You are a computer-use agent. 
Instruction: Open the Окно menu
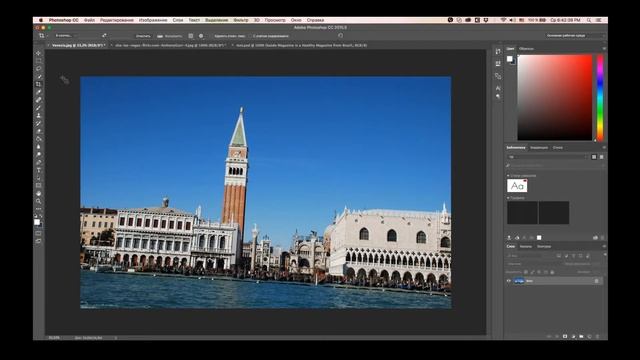pos(296,20)
